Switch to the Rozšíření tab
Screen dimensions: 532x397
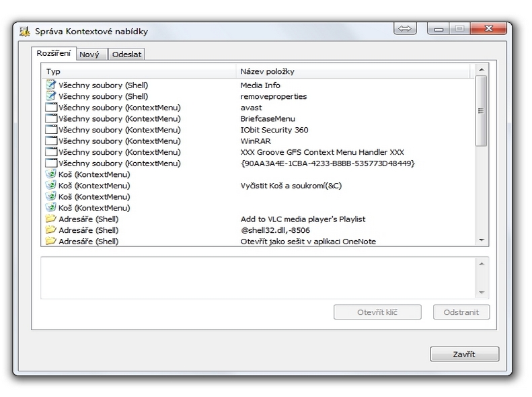[x=54, y=53]
